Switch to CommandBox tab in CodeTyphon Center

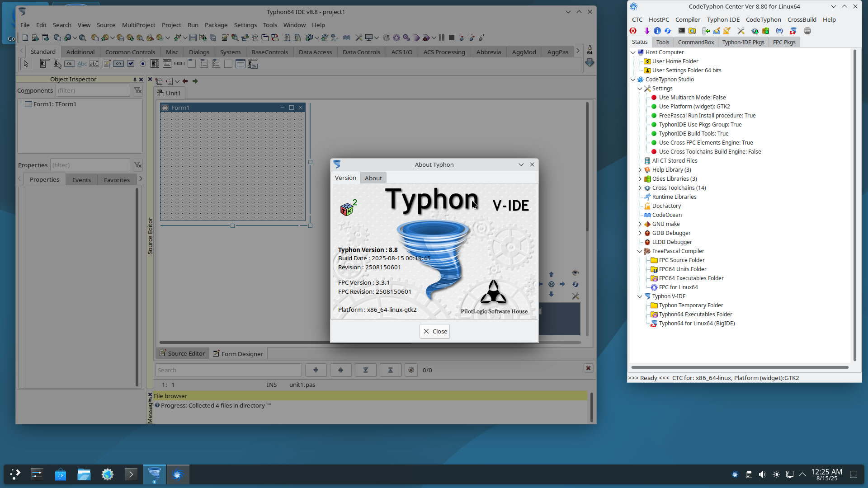(x=696, y=42)
